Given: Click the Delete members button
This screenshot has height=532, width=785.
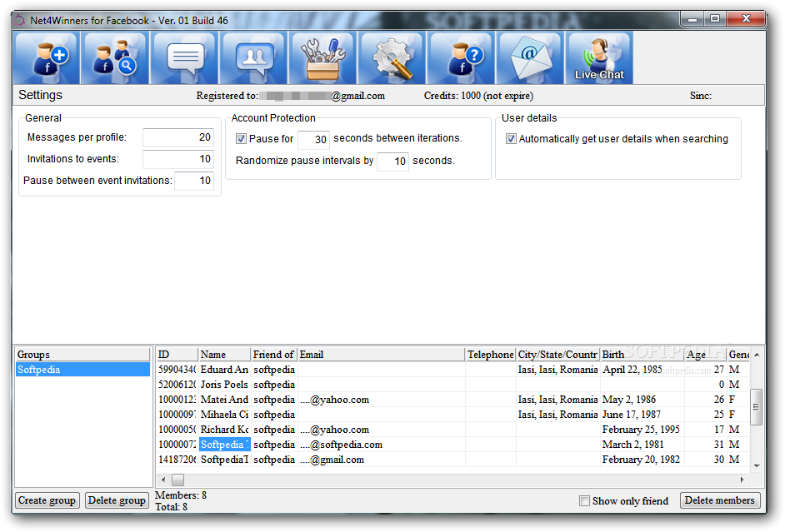Looking at the screenshot, I should [x=719, y=500].
